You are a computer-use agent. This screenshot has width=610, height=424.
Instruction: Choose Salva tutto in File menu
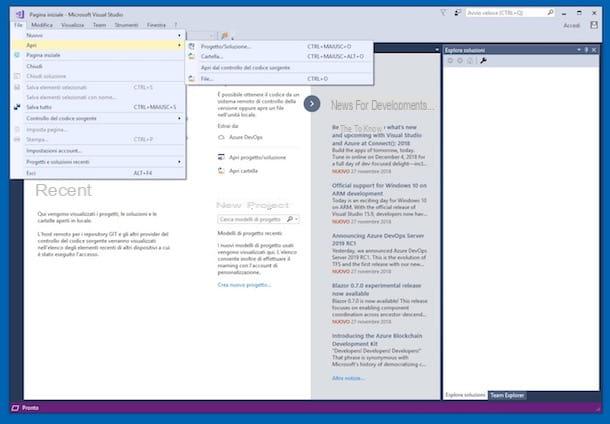pos(99,107)
